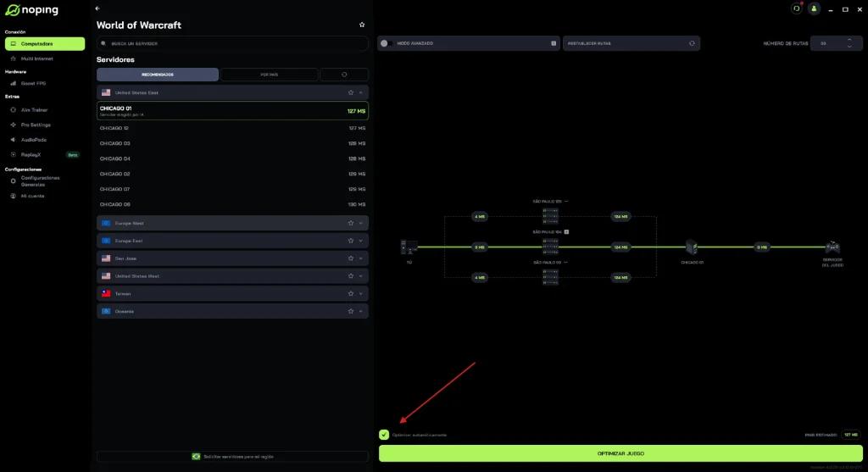Uncheck the Optimizar automáticamente checkbox
The width and height of the screenshot is (868, 472).
(384, 435)
